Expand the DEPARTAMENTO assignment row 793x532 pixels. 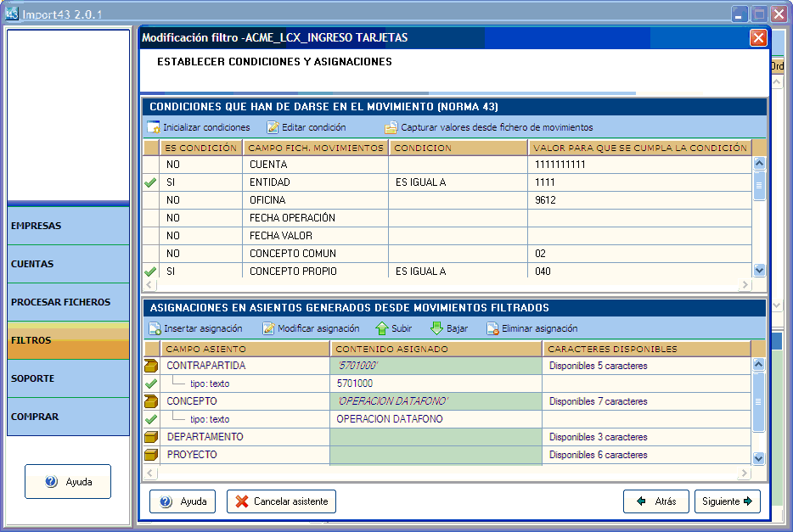click(151, 437)
